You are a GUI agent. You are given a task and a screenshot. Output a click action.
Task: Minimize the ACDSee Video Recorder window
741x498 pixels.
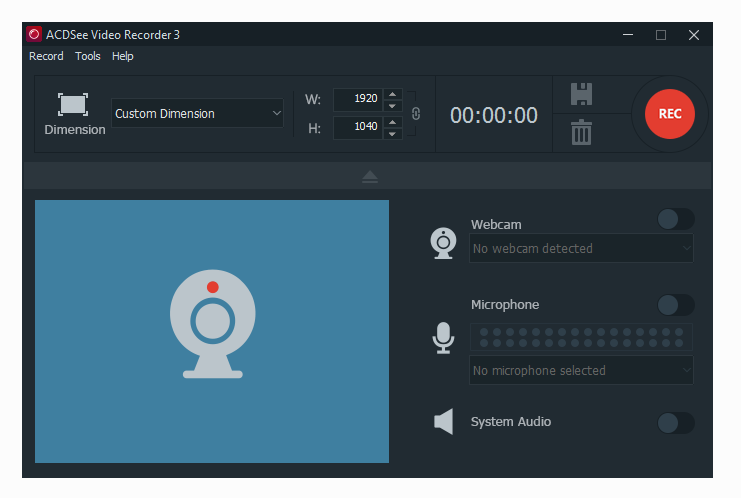[628, 35]
